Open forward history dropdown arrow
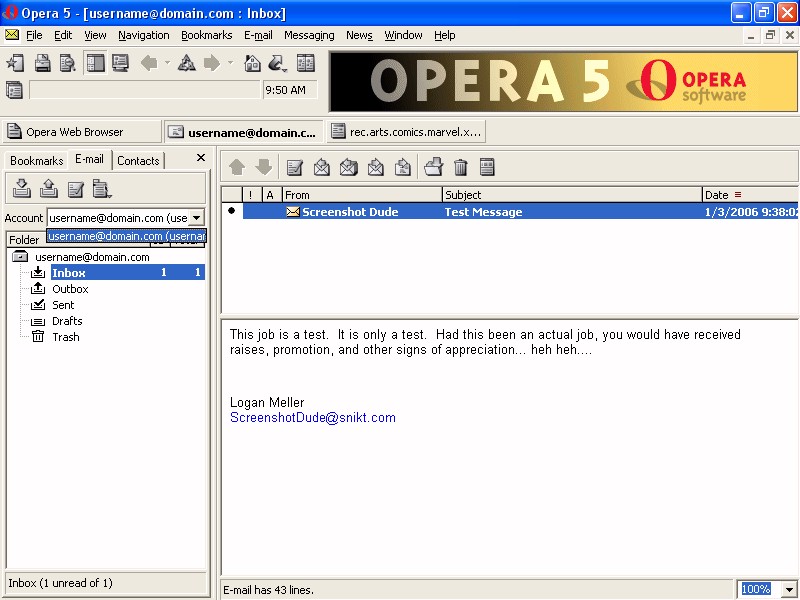Screen dimensions: 800x600 [231, 63]
